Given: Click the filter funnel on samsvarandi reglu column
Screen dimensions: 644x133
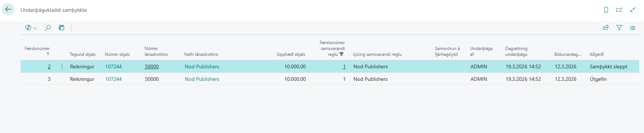Looking at the screenshot, I should (342, 54).
